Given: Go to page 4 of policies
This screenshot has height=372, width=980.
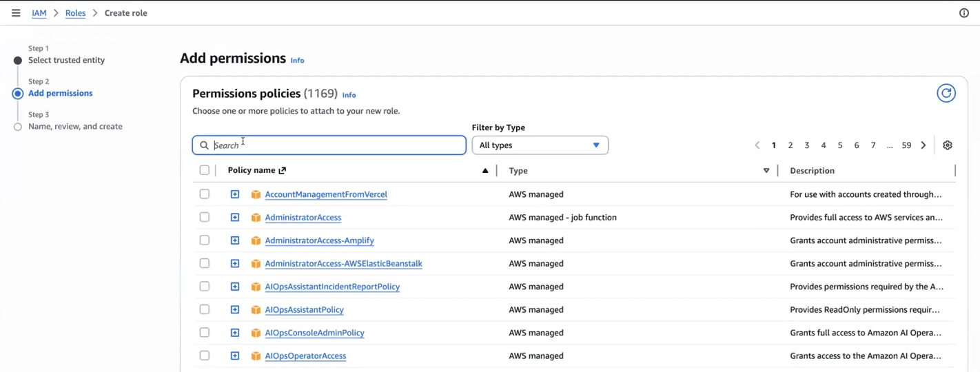Looking at the screenshot, I should click(x=824, y=145).
